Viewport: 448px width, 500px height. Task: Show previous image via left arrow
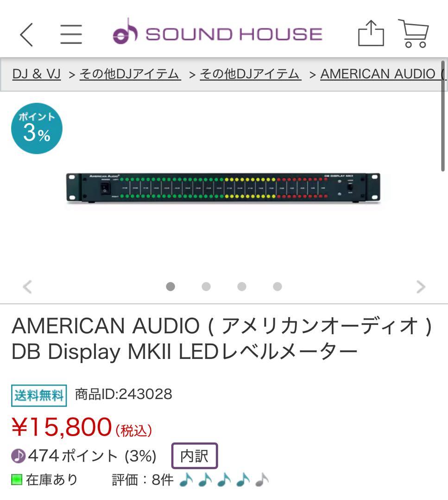pyautogui.click(x=27, y=287)
